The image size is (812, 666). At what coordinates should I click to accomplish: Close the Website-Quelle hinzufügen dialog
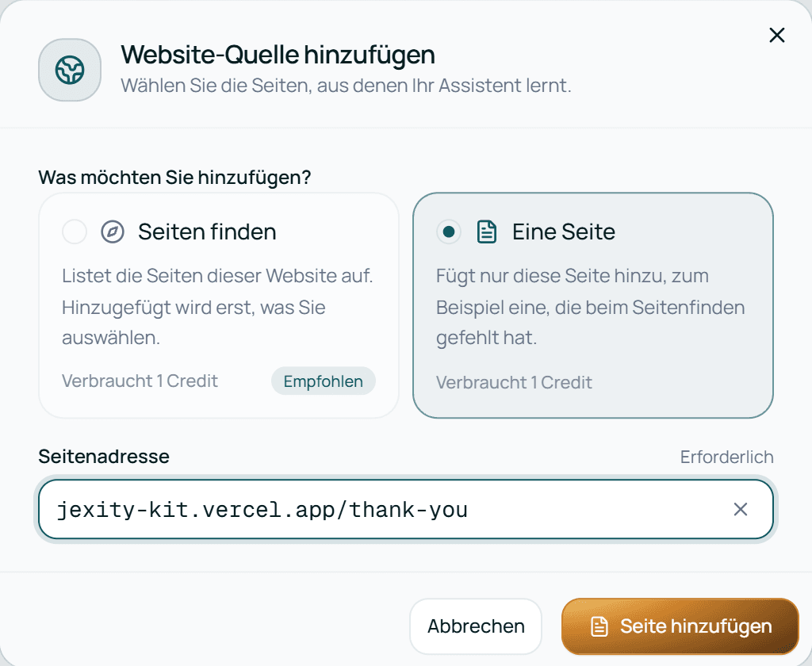(777, 35)
